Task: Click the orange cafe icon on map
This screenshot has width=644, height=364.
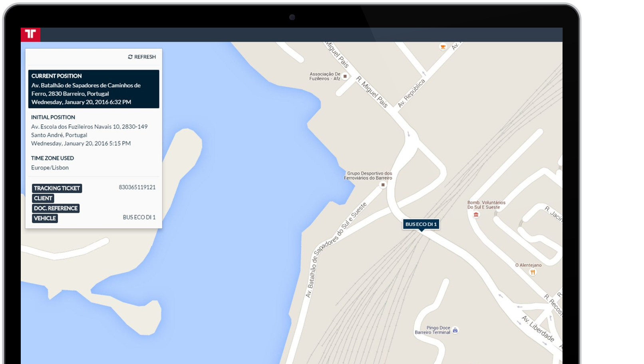Action: [x=443, y=47]
